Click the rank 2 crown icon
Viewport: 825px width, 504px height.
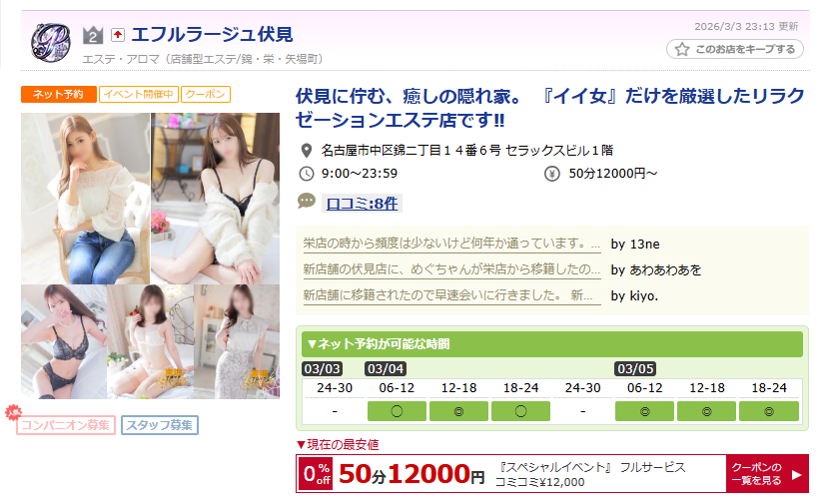[93, 35]
